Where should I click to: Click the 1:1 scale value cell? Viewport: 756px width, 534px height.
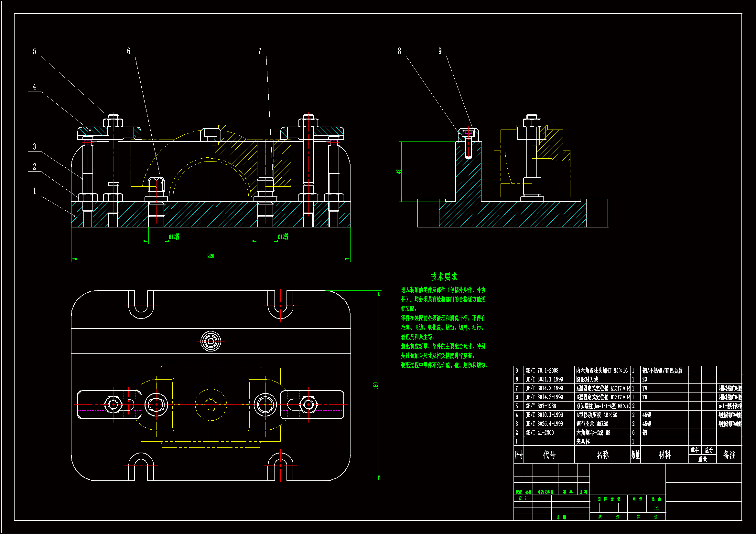pyautogui.click(x=656, y=508)
